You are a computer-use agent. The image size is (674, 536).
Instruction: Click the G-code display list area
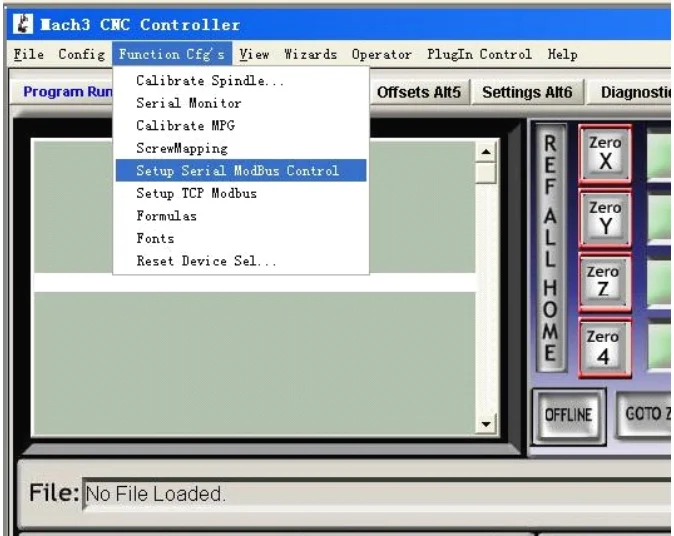point(255,287)
